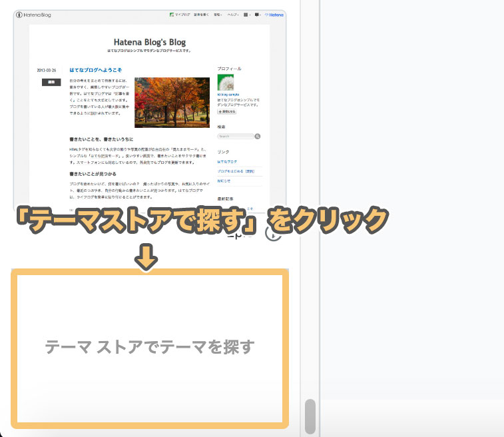Open the ブログをはじめる link in sidebar
This screenshot has height=437, width=504.
(236, 171)
